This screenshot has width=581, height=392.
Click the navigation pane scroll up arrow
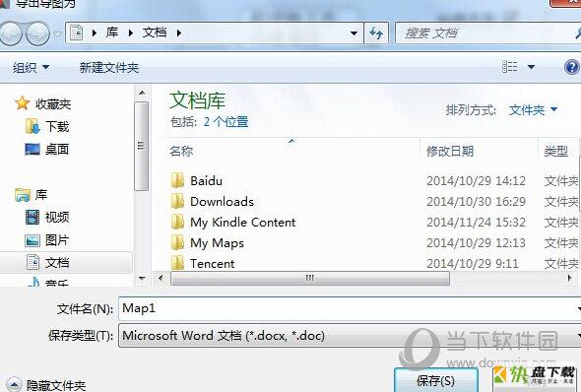click(142, 93)
